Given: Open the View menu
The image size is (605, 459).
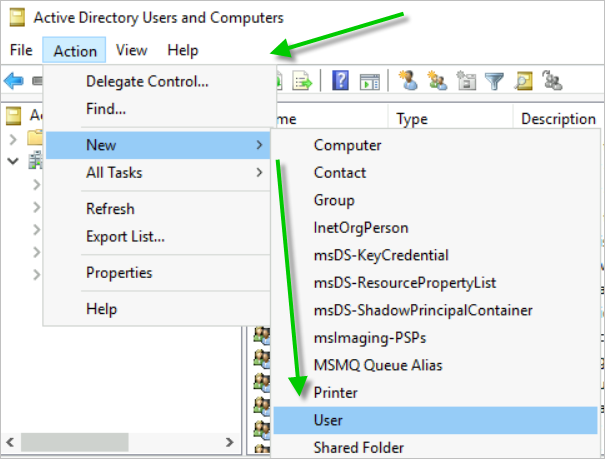Looking at the screenshot, I should click(x=132, y=50).
